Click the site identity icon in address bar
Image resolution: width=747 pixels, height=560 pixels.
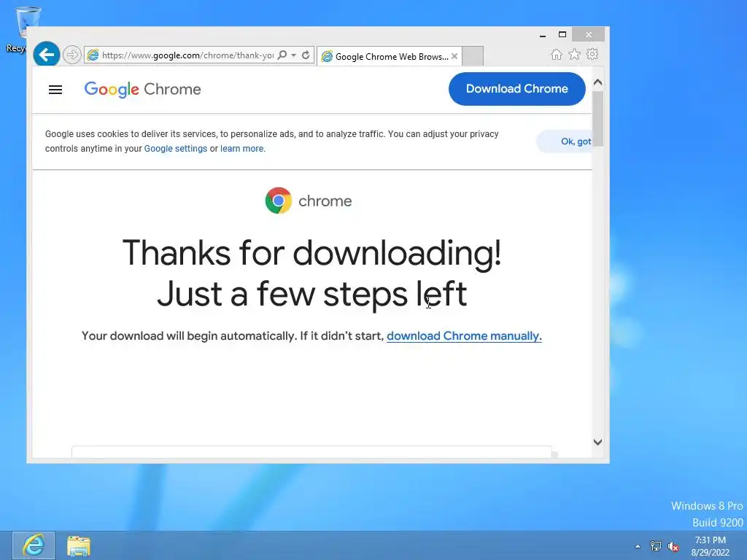click(x=93, y=55)
